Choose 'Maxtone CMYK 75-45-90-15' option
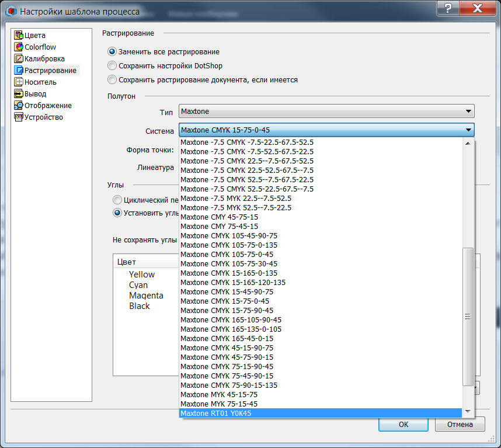This screenshot has height=448, width=501. coord(321,376)
